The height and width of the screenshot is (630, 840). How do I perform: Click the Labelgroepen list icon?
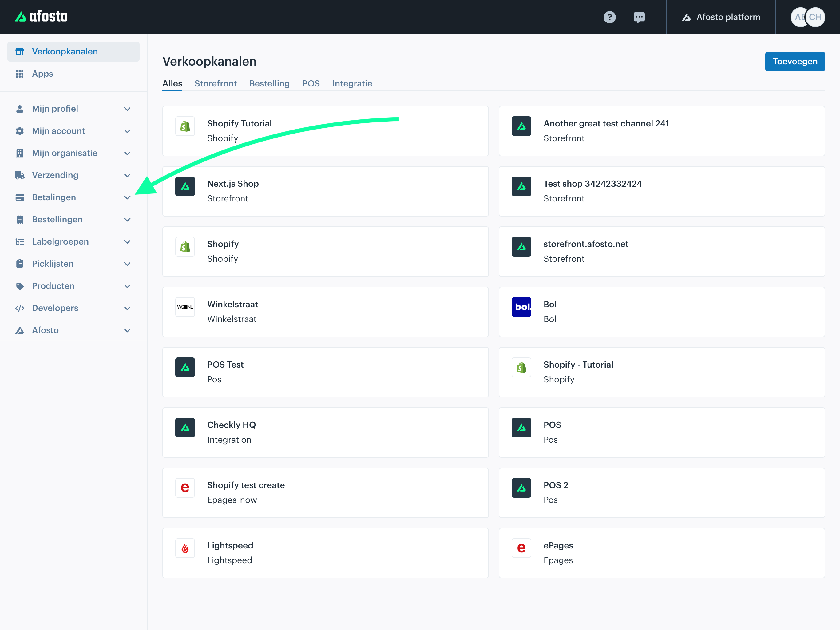coord(20,242)
